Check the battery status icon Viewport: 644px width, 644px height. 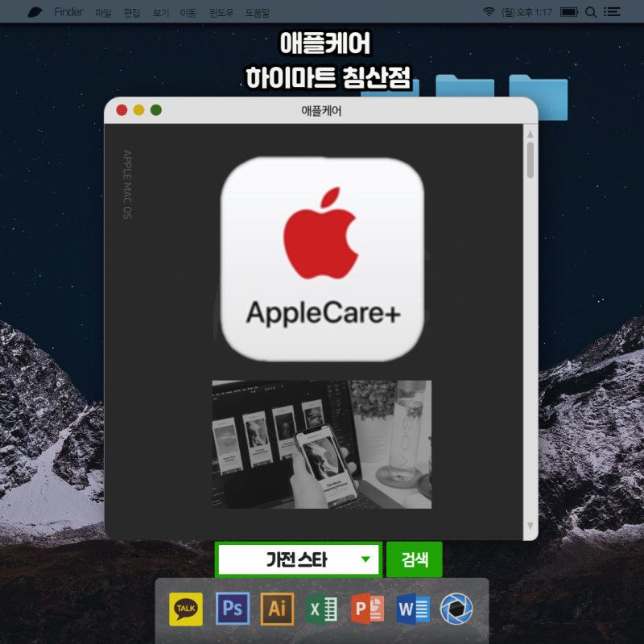(x=569, y=12)
